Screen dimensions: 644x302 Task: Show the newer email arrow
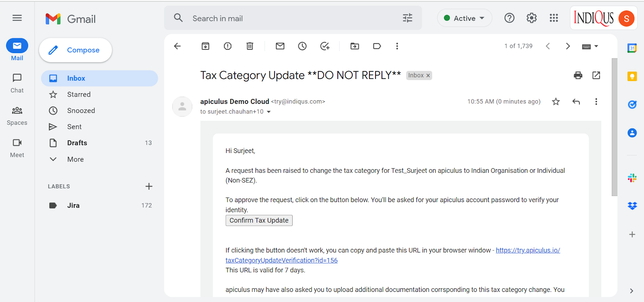click(x=548, y=46)
